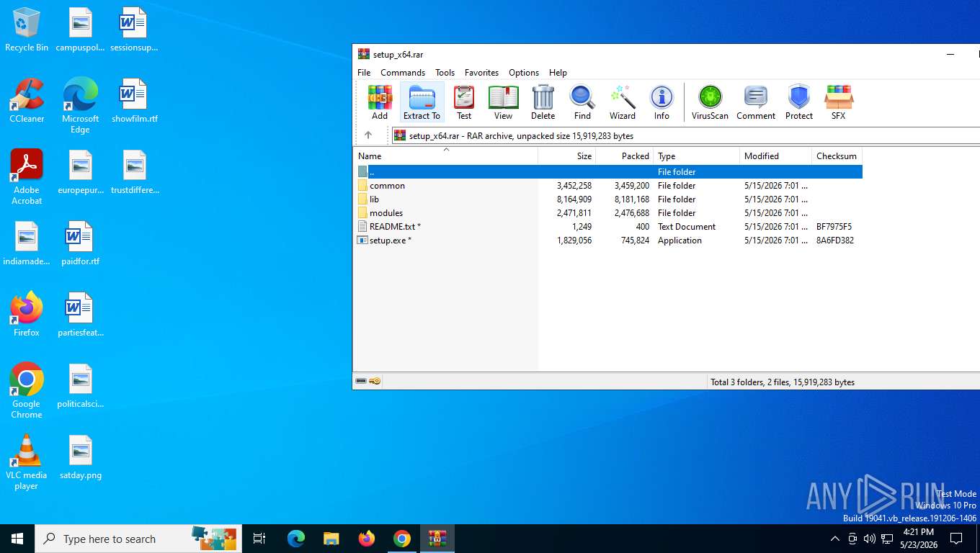Viewport: 980px width, 553px height.
Task: Sort by Packed column header
Action: click(625, 156)
